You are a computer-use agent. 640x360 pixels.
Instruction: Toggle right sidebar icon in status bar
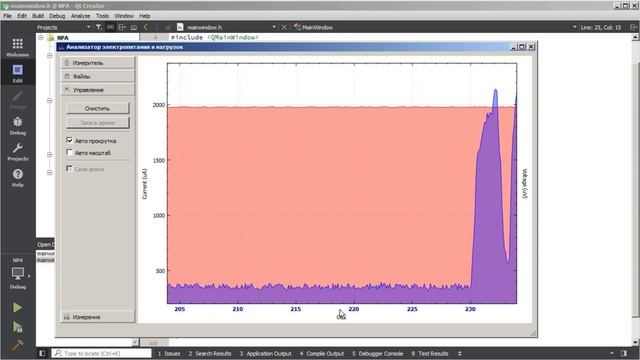click(x=624, y=353)
